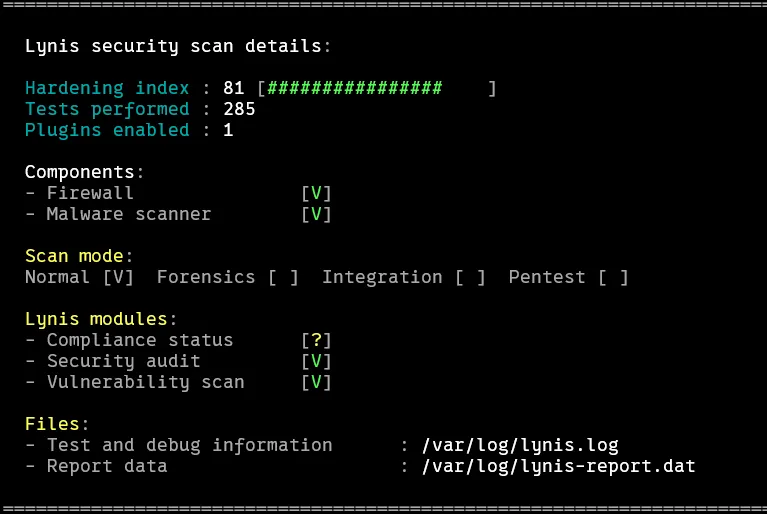Toggle the Pentest scan mode box
767x514 pixels.
(x=613, y=277)
